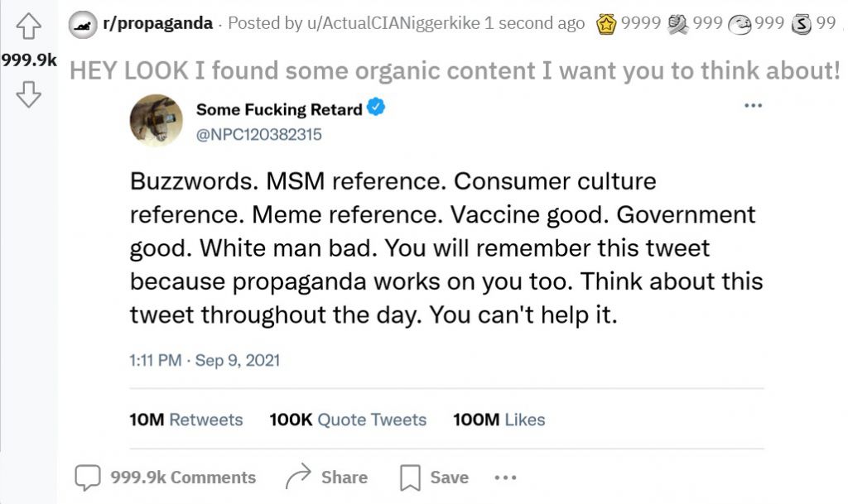This screenshot has width=848, height=504.
Task: Open the 999.9k Comments section
Action: [x=166, y=478]
